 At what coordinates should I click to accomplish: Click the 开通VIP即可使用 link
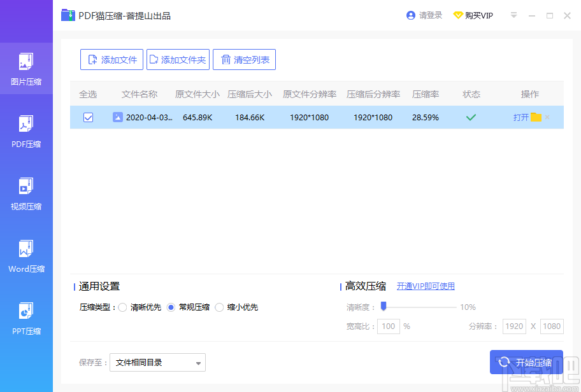(x=426, y=286)
